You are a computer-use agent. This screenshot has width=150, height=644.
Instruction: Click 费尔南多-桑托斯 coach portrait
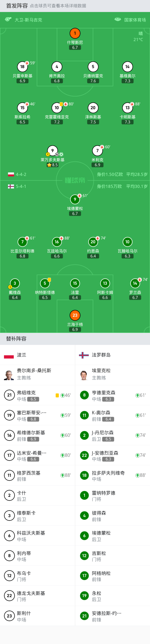point(9,375)
